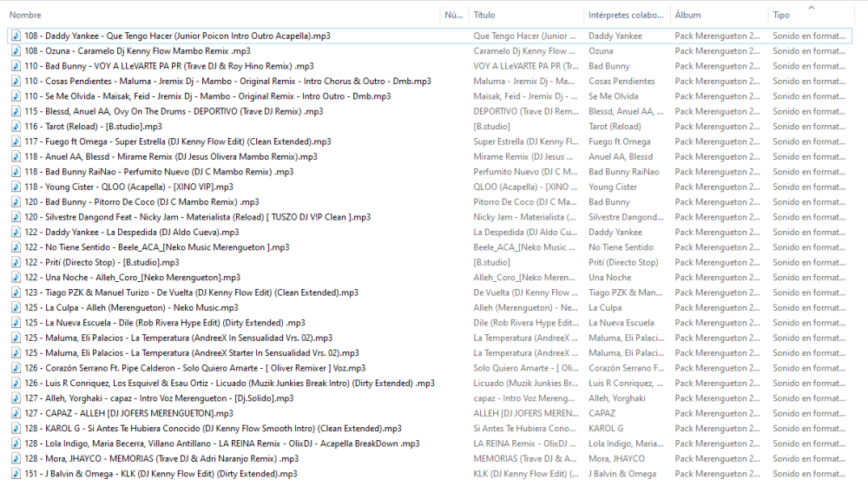Click the mp3 icon for Daddy Yankee La Despedida
This screenshot has width=868, height=499.
click(x=16, y=233)
